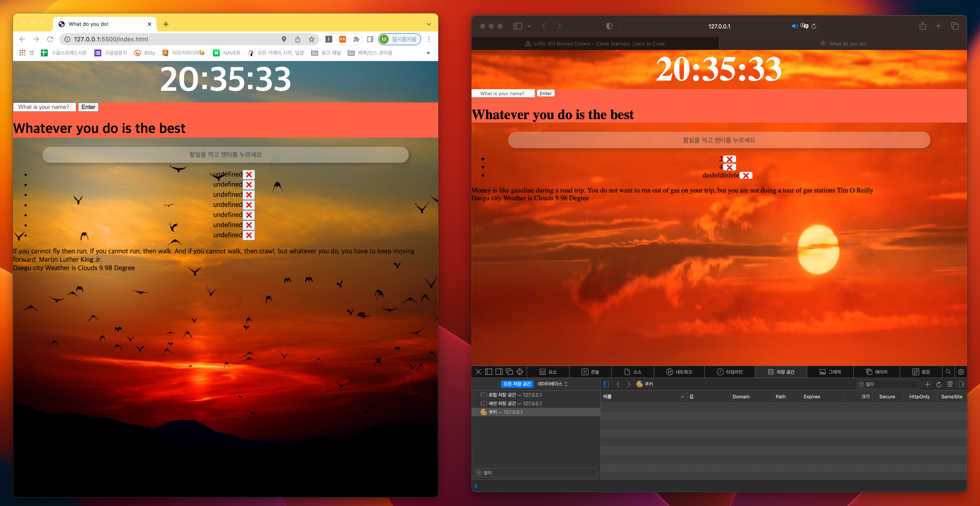
Task: Expand Safari sidebar options chevron
Action: (529, 26)
